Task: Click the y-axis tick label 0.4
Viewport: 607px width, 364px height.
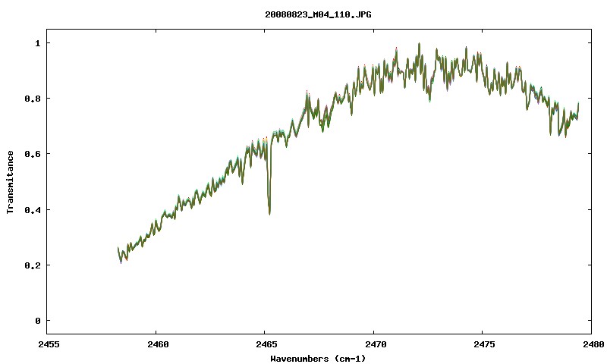Action: 33,210
